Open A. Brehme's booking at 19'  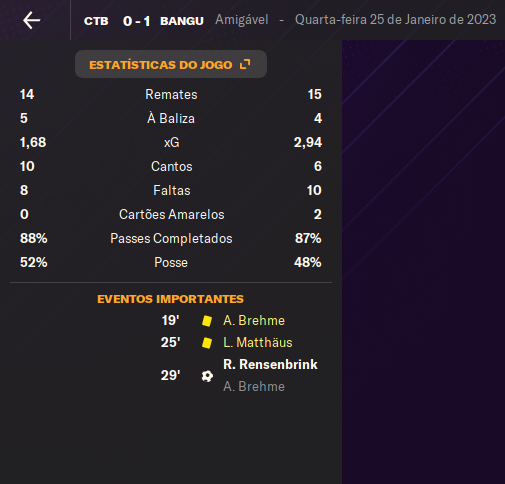click(254, 321)
